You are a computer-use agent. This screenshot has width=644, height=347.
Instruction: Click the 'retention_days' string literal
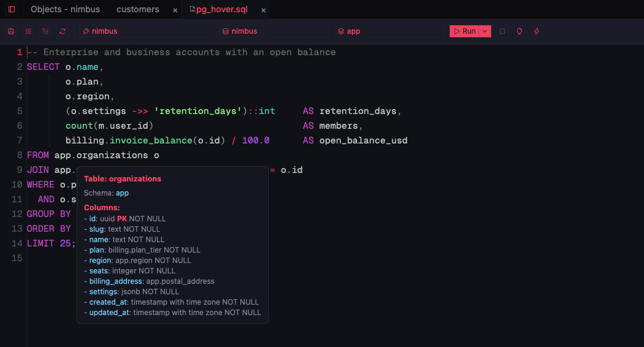click(197, 111)
